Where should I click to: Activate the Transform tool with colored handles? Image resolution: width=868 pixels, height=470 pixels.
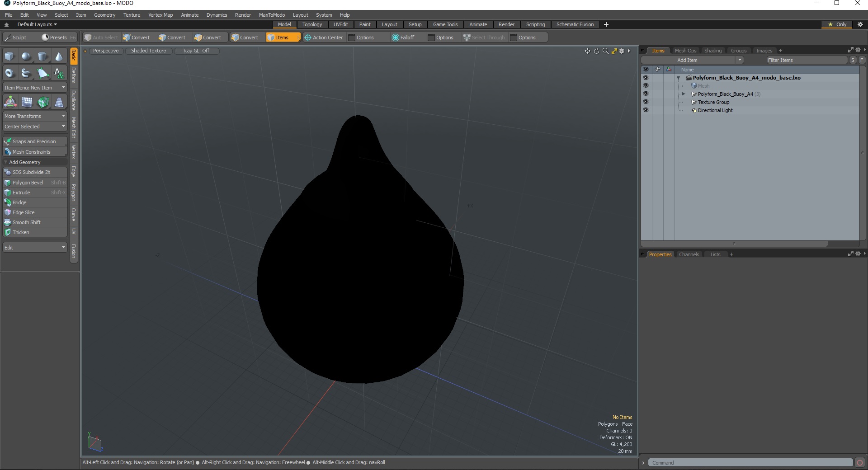pos(10,102)
